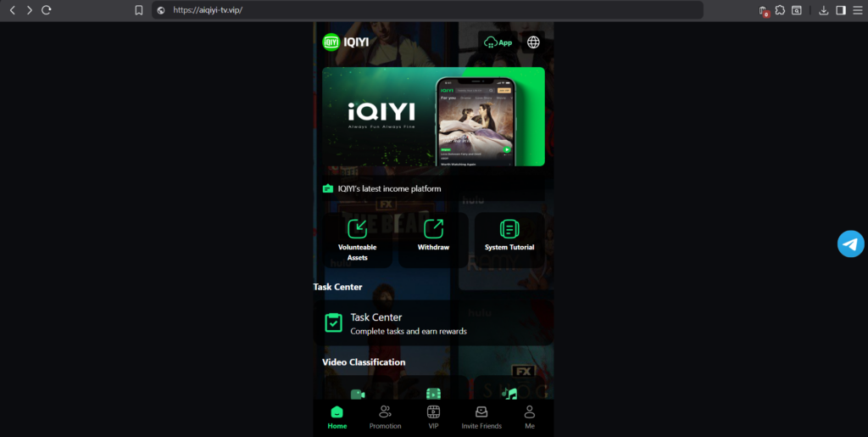Switch to the Me tab
This screenshot has width=868, height=437.
(530, 417)
